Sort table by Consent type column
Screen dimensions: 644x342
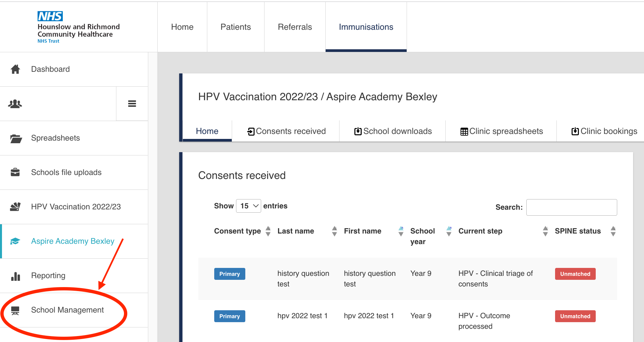268,231
